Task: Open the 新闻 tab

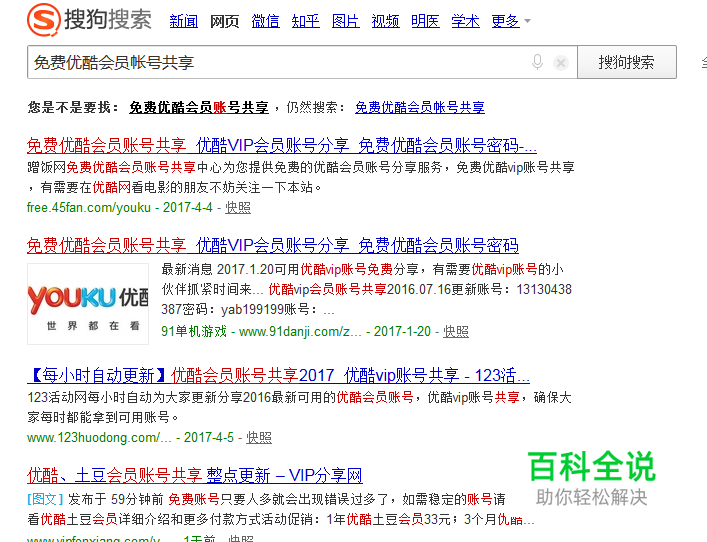Action: click(184, 21)
